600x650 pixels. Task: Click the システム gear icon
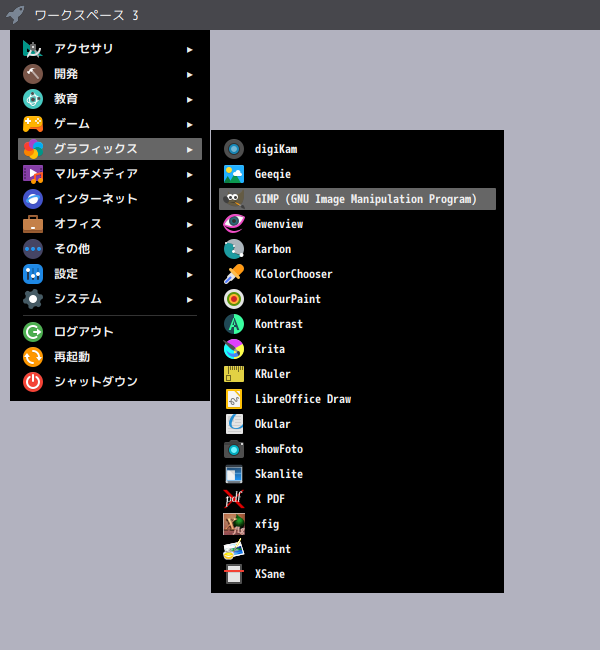pos(33,299)
